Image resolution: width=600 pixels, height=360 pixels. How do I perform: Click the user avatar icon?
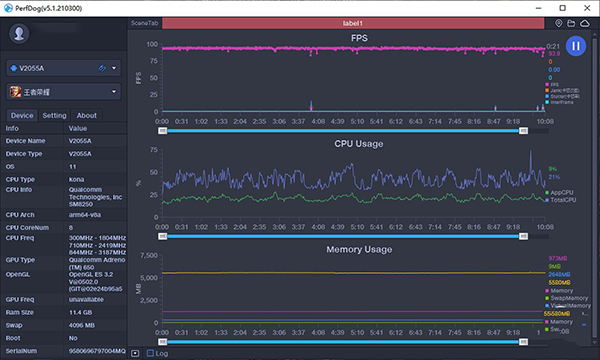pos(19,34)
